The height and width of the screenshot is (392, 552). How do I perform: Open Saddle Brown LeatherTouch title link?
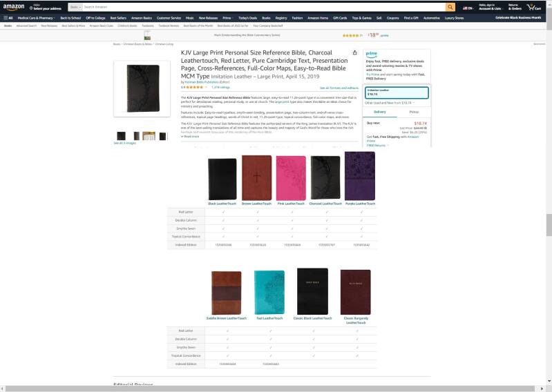coord(227,318)
